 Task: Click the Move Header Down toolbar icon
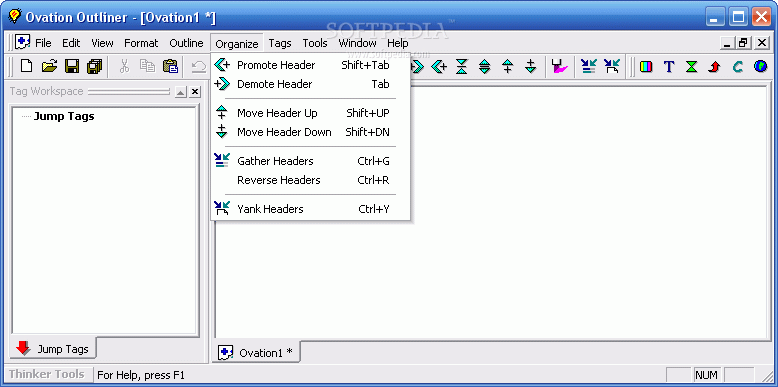530,66
